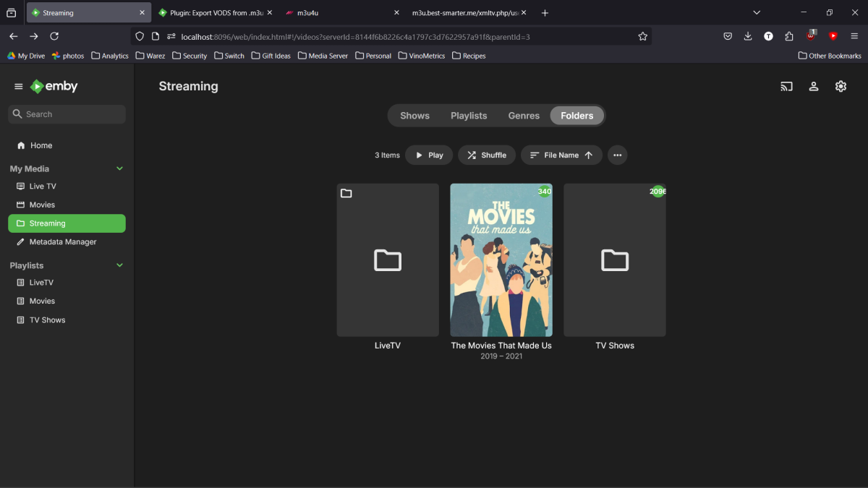The image size is (868, 488).
Task: Open the TV Shows folder card
Action: click(615, 260)
